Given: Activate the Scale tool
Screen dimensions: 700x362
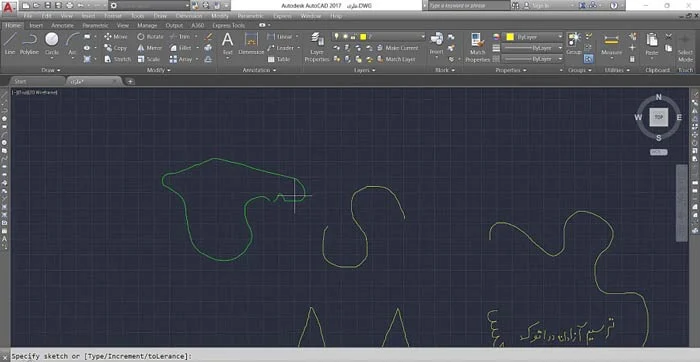Looking at the screenshot, I should (148, 59).
